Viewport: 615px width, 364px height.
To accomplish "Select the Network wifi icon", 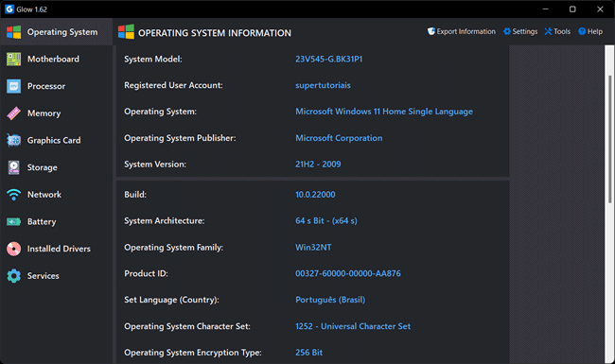I will pos(14,195).
